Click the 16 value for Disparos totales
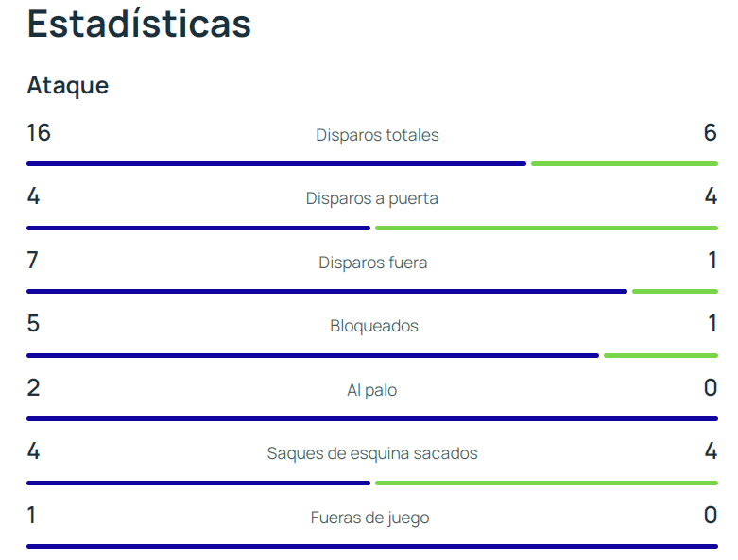 (39, 133)
